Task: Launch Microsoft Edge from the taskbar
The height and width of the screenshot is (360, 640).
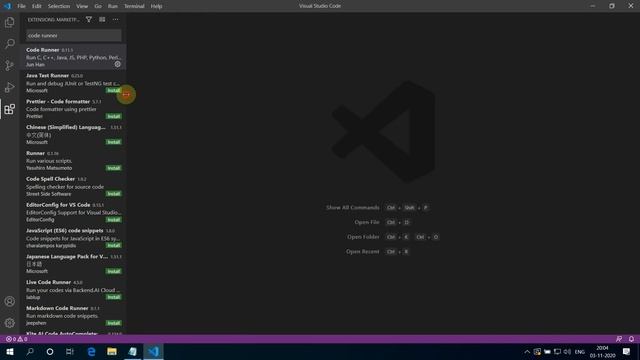Action: click(x=91, y=351)
